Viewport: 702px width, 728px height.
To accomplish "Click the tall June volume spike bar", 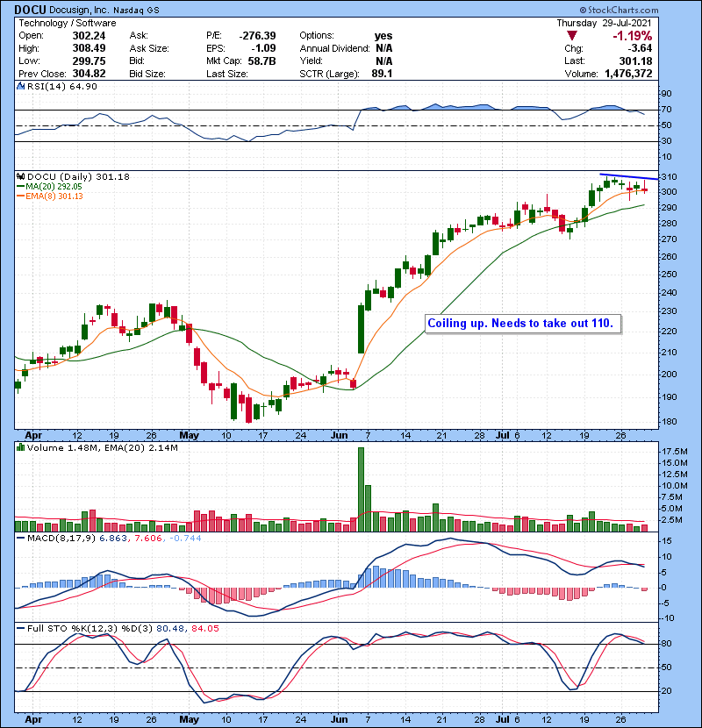I will pyautogui.click(x=361, y=489).
